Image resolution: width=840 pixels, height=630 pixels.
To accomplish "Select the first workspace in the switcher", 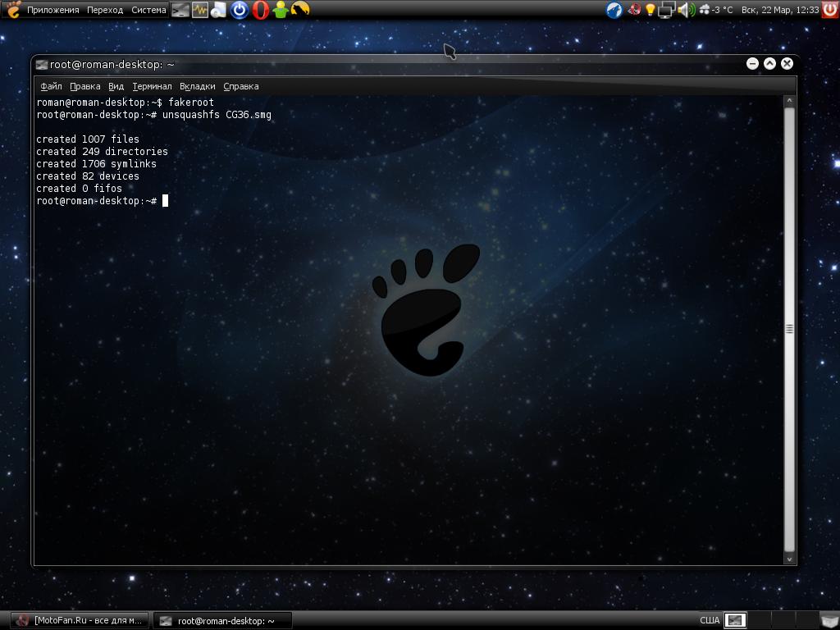I will [735, 620].
